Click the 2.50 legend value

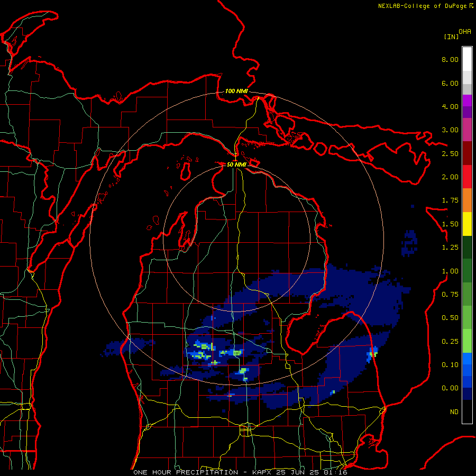tap(450, 153)
